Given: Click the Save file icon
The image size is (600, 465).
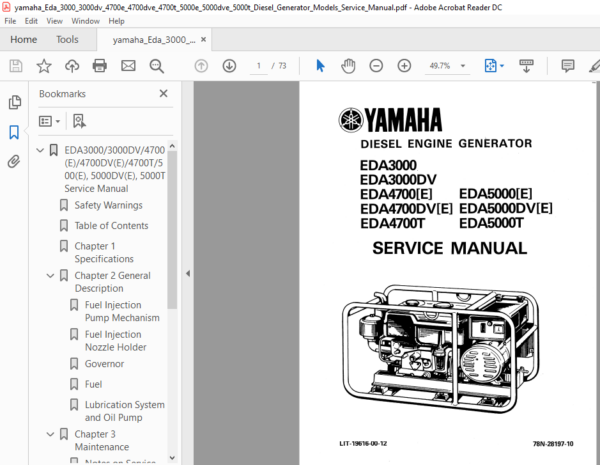Looking at the screenshot, I should tap(16, 66).
